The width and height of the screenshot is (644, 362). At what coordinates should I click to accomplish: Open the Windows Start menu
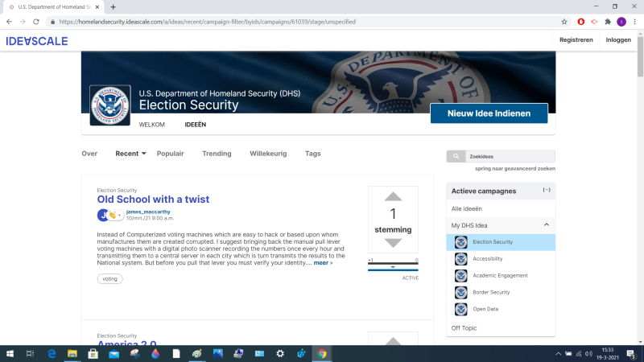[x=10, y=353]
